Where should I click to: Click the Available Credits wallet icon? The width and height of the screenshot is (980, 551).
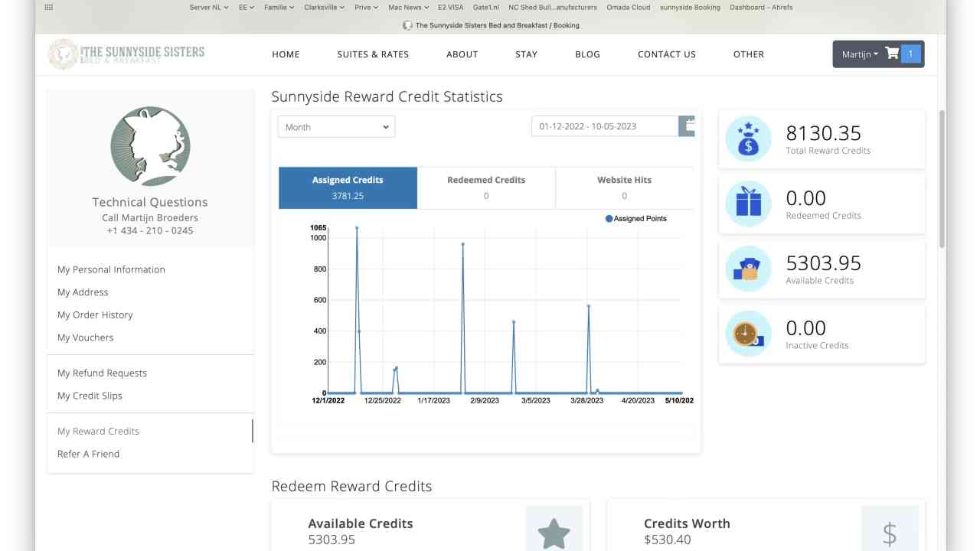pyautogui.click(x=748, y=269)
